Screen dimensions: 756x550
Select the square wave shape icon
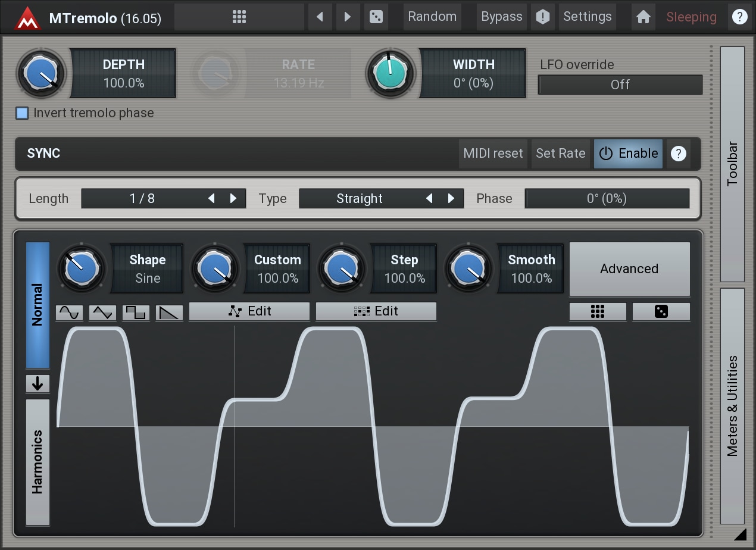point(136,312)
